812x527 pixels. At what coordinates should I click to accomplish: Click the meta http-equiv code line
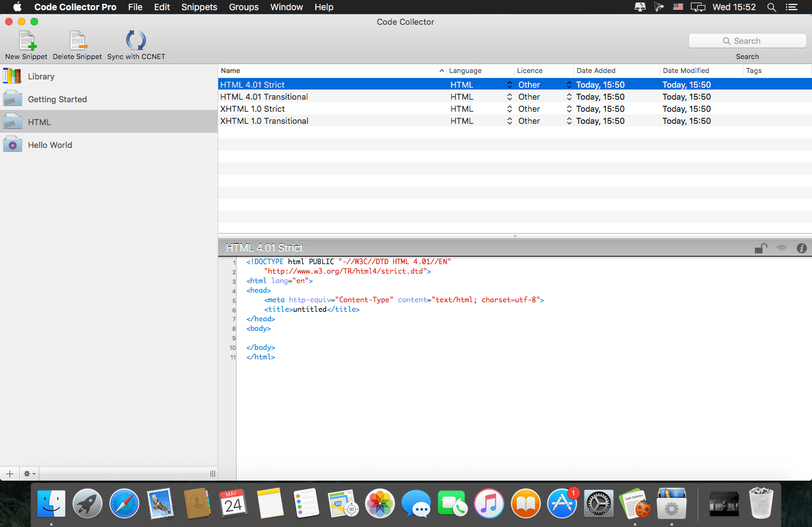click(x=404, y=300)
